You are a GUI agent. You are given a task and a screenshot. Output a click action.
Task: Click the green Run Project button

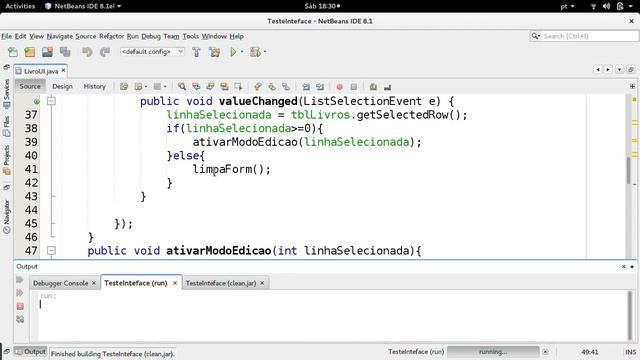click(233, 52)
